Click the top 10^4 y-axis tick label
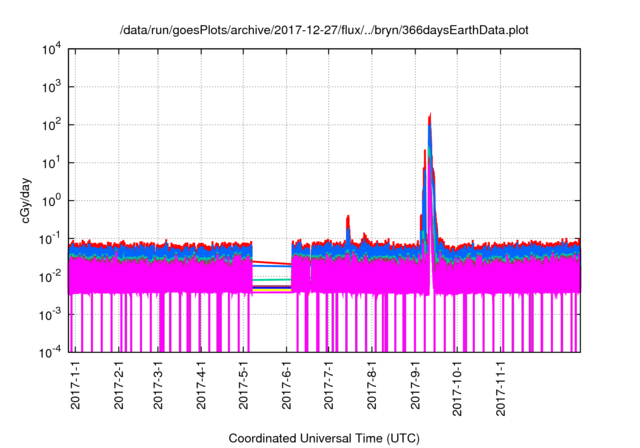Screen dimensions: 640x448 click(x=50, y=49)
